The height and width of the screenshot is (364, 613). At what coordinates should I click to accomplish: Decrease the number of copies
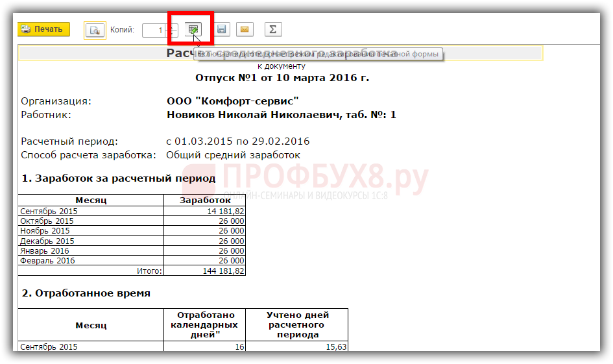pyautogui.click(x=173, y=33)
